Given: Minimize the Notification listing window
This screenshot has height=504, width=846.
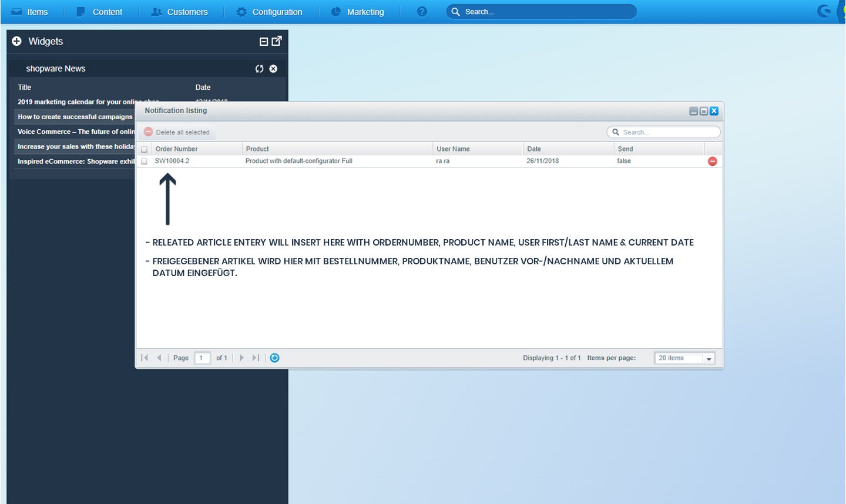Looking at the screenshot, I should click(x=694, y=111).
